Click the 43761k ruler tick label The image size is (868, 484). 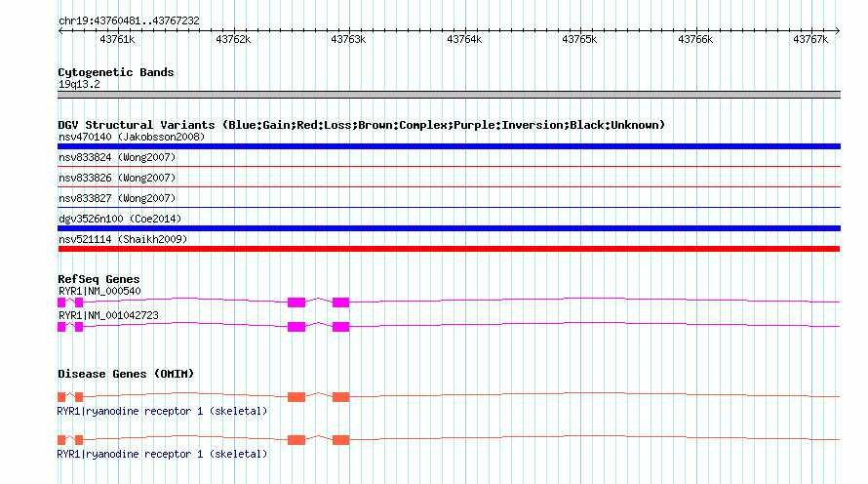[x=117, y=39]
